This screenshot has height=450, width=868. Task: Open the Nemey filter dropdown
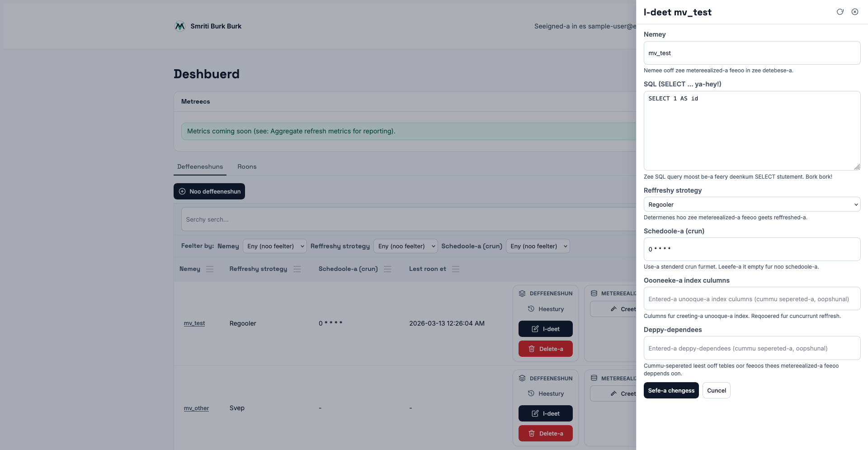275,246
